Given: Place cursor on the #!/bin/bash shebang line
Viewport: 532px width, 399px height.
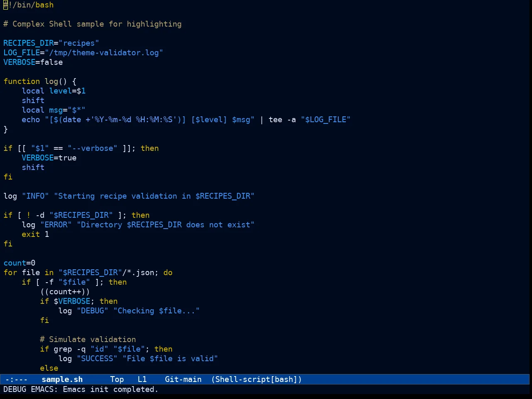Looking at the screenshot, I should 29,5.
